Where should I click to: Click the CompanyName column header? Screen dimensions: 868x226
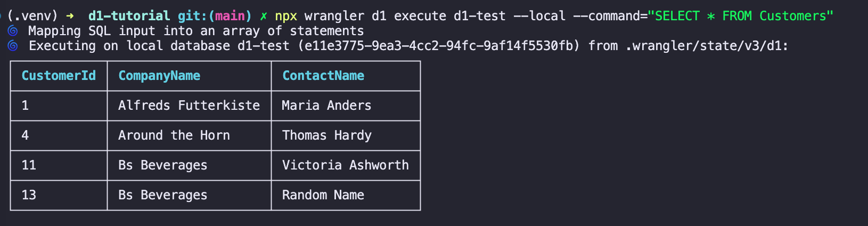tap(159, 76)
